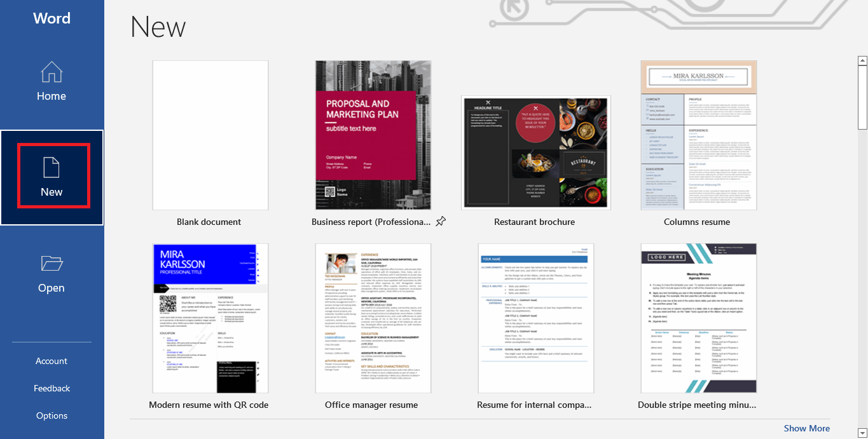Open the Account page
This screenshot has width=868, height=439.
(52, 361)
